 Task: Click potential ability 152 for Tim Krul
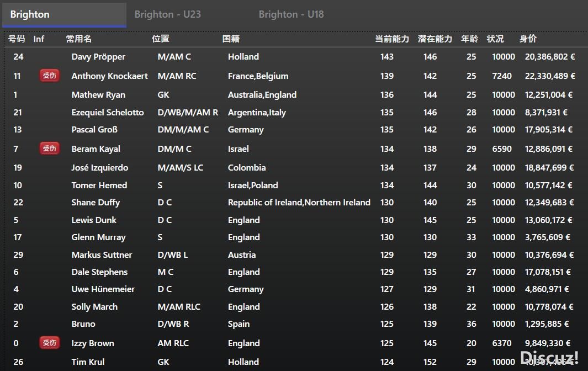pyautogui.click(x=430, y=362)
